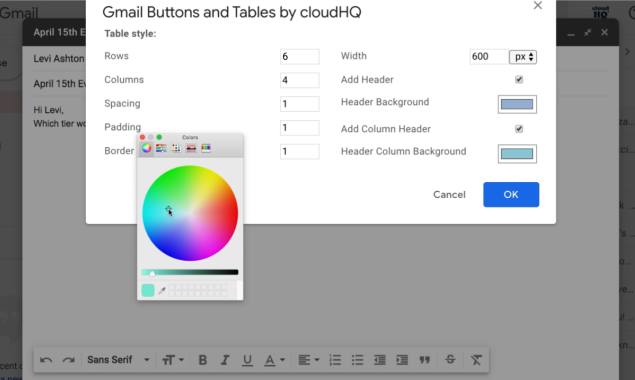Undo last edit in compose toolbar
Viewport: 635px width, 380px height.
[x=46, y=360]
